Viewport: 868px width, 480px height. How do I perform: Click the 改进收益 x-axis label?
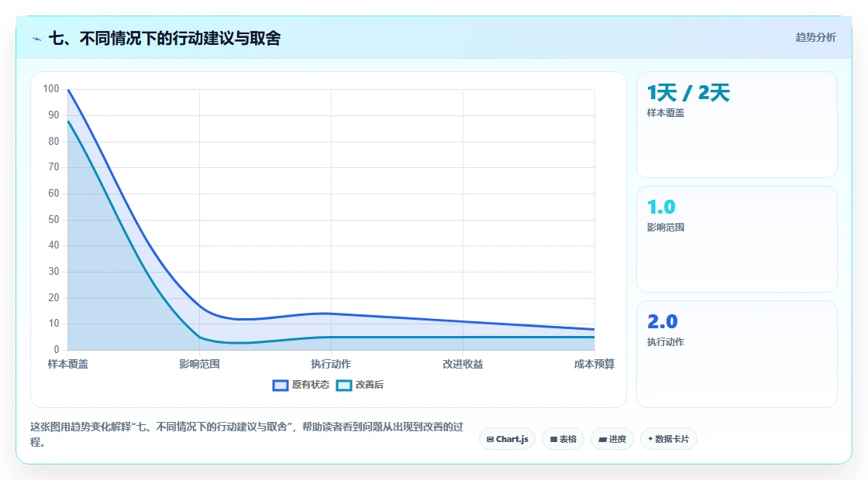[x=463, y=364]
